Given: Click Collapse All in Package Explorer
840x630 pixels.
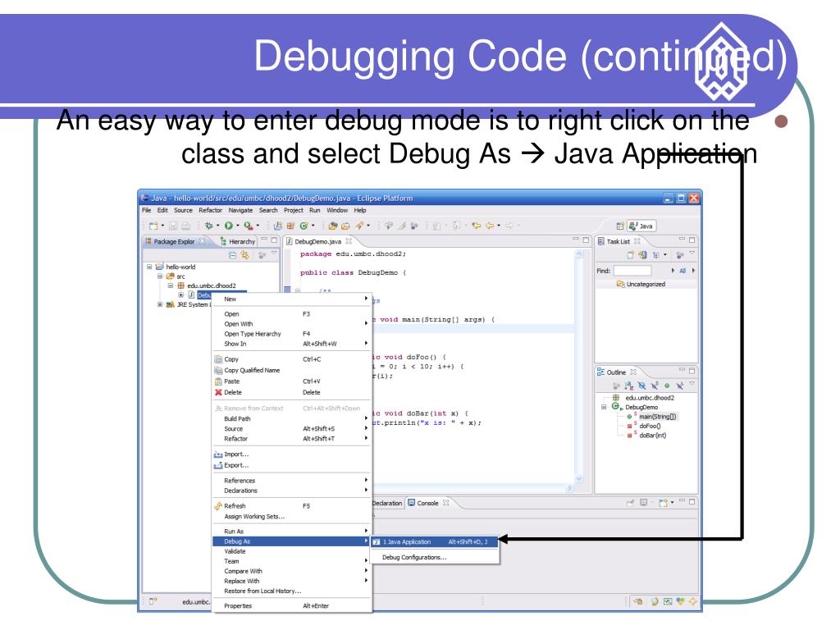Looking at the screenshot, I should tap(232, 256).
